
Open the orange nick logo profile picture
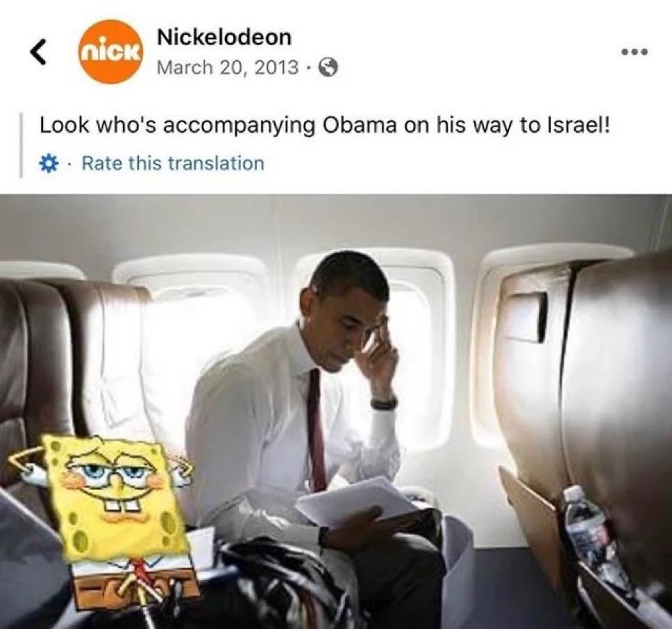pos(110,51)
